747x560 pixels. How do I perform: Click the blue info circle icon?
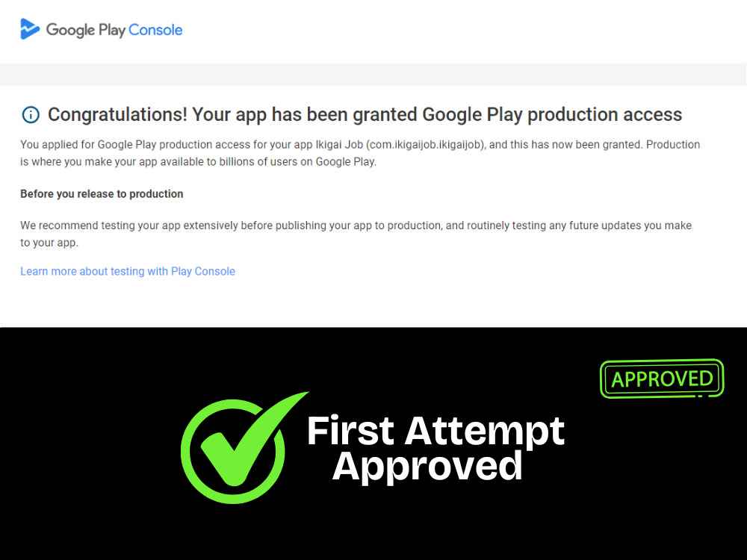(31, 115)
